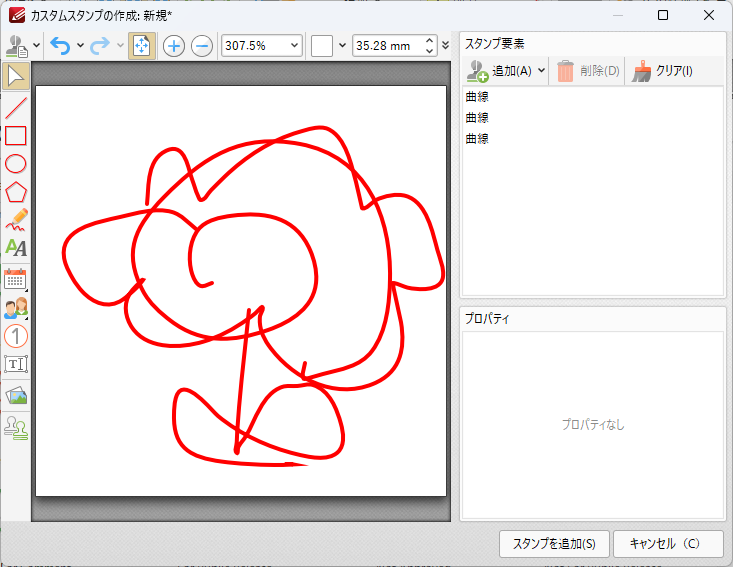Open the undo history dropdown arrow

[80, 46]
